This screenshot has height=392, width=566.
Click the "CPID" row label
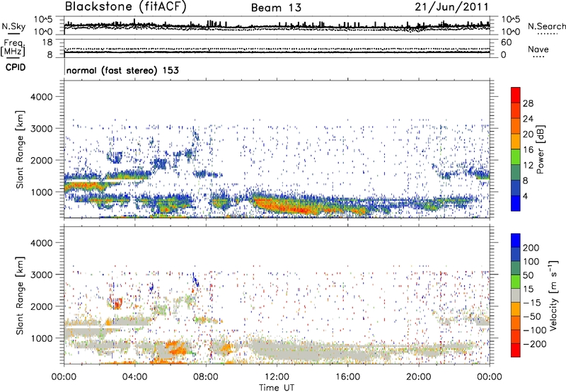pyautogui.click(x=16, y=67)
